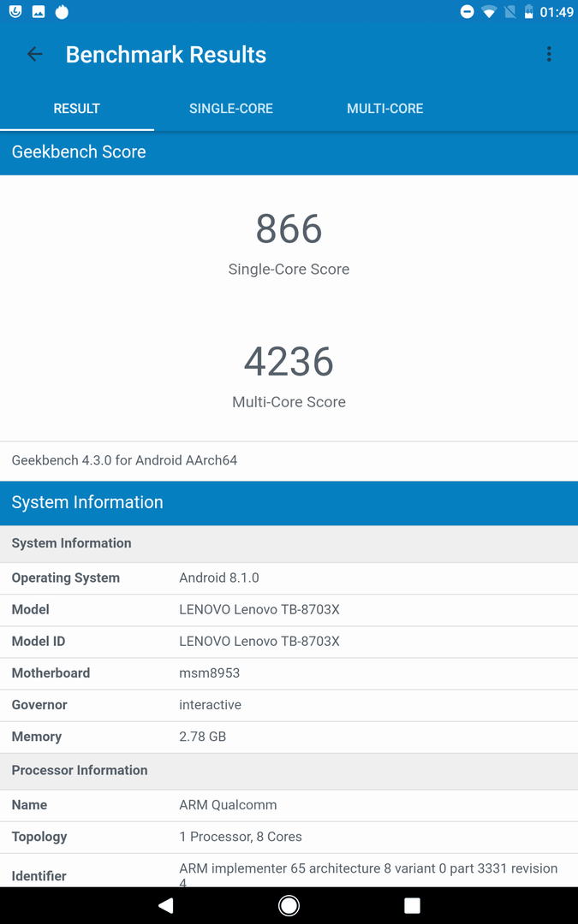The width and height of the screenshot is (578, 924).
Task: Select the msm8953 motherboard value
Action: click(210, 673)
